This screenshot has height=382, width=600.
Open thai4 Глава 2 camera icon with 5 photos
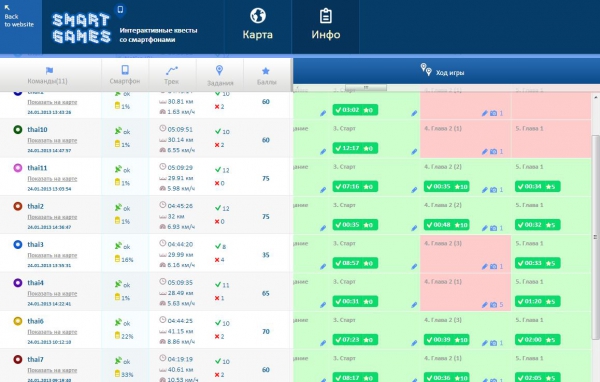pos(494,305)
